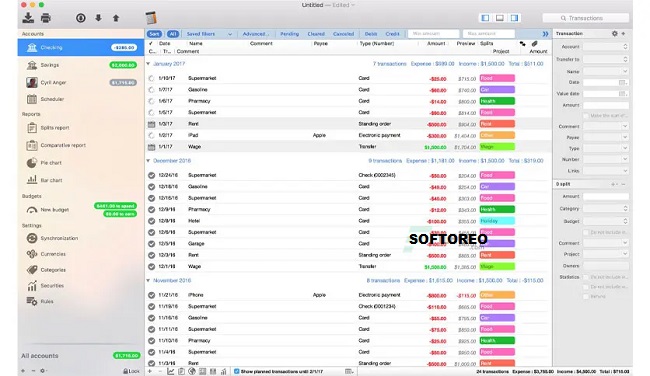Open the date picker for Date field

point(622,82)
